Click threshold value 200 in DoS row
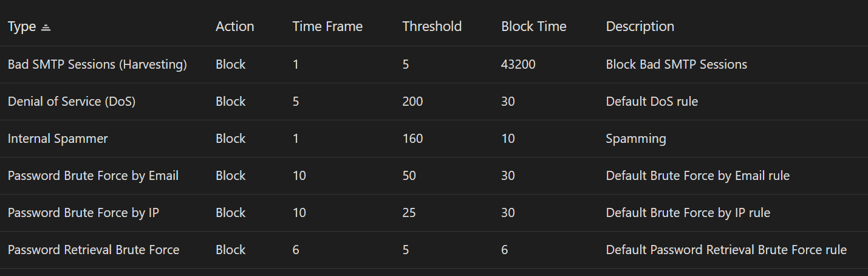This screenshot has height=276, width=868. tap(412, 102)
